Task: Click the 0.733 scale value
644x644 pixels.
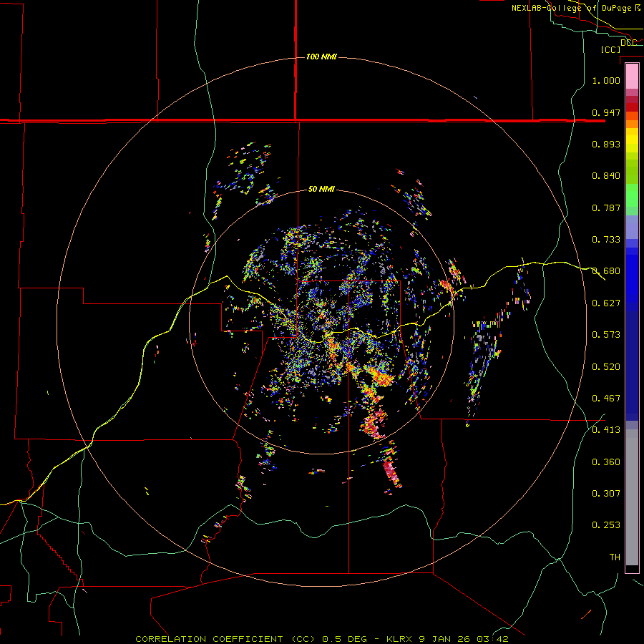Action: pyautogui.click(x=606, y=240)
